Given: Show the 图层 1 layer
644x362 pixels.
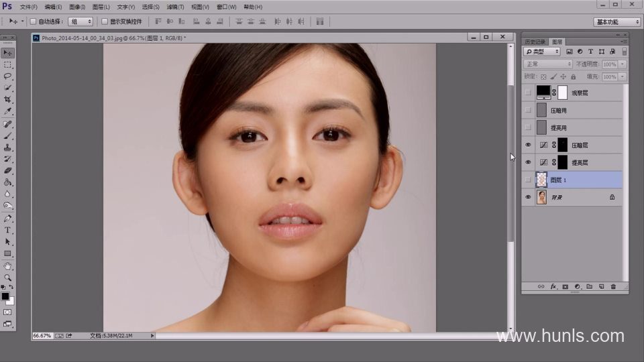Looking at the screenshot, I should (528, 180).
